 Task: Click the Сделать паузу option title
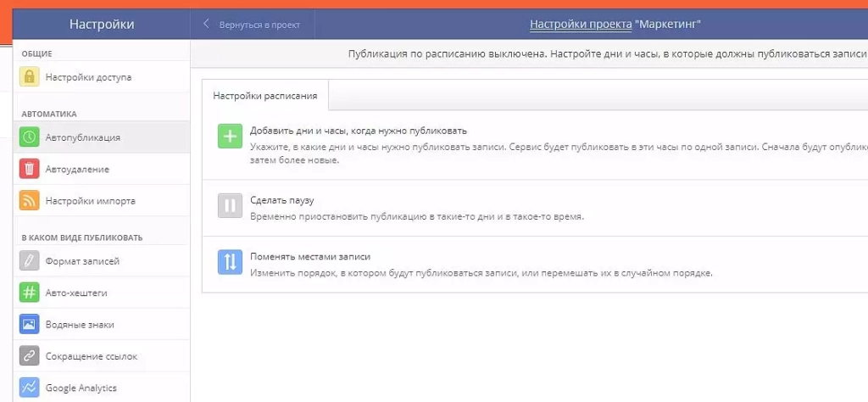(282, 200)
